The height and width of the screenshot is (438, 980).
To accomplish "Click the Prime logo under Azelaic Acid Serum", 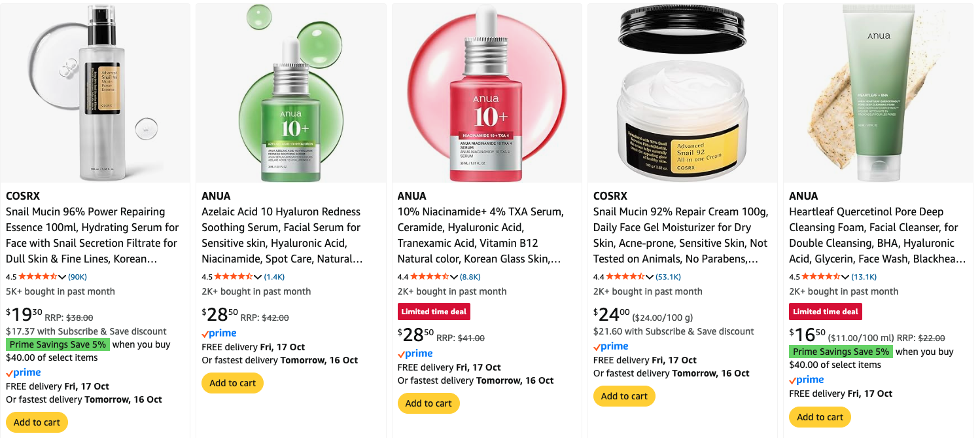I will [219, 333].
